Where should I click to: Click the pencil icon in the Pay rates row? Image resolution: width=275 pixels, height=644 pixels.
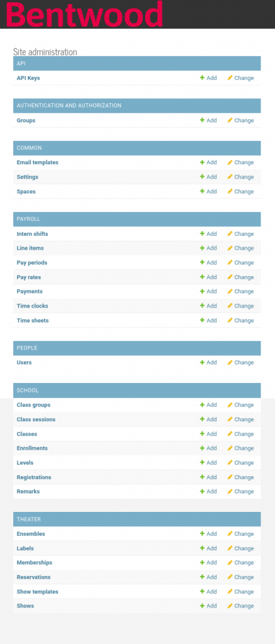(230, 277)
